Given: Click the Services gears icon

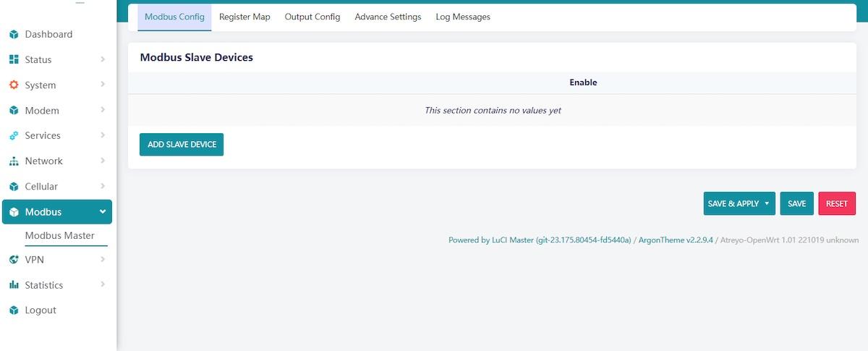Looking at the screenshot, I should click(14, 135).
